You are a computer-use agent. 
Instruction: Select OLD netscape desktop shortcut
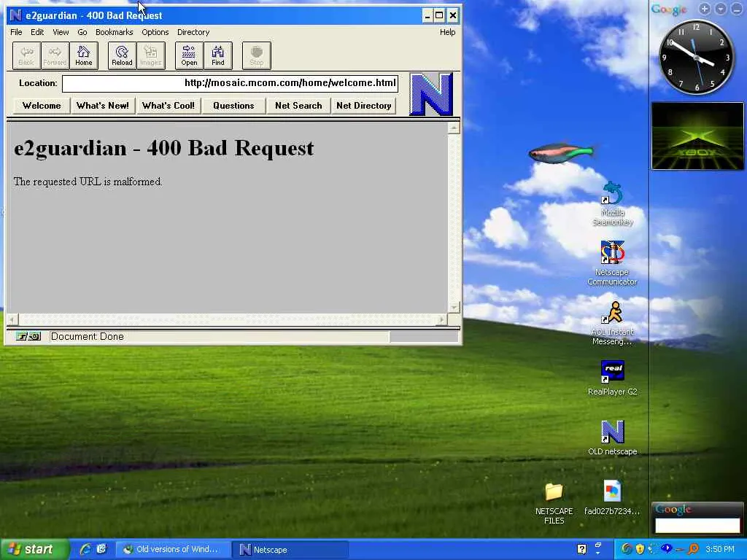click(x=612, y=437)
